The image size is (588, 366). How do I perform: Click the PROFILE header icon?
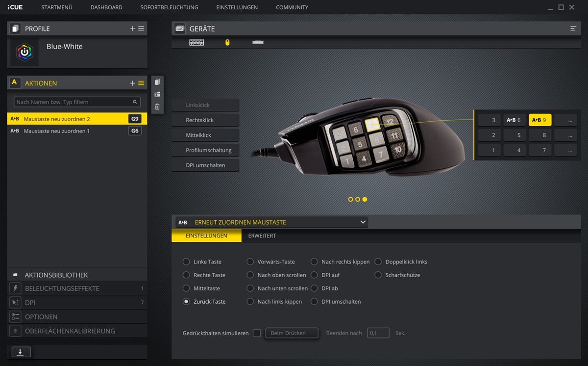(x=15, y=28)
